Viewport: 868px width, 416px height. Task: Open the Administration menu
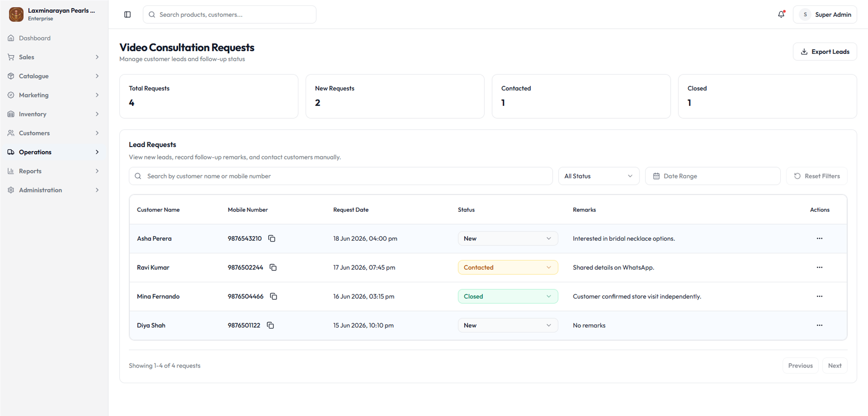tap(54, 190)
